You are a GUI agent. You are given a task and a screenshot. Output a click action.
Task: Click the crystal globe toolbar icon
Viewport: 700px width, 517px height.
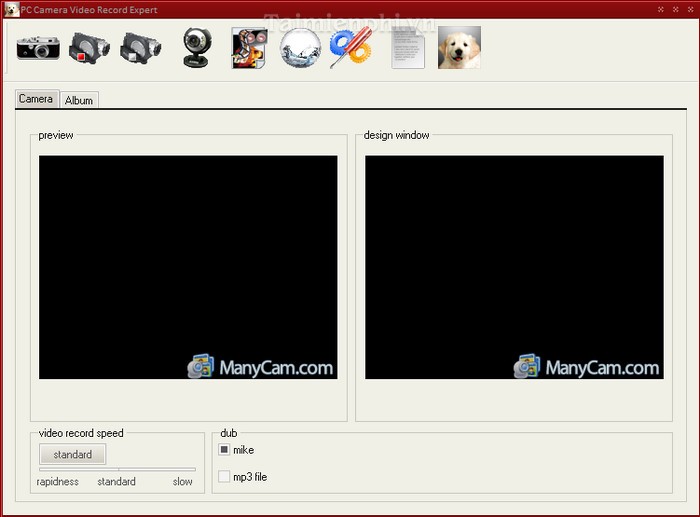(x=300, y=48)
